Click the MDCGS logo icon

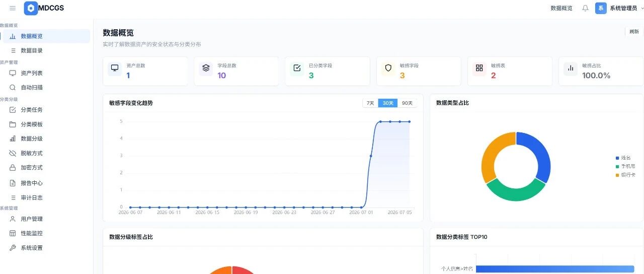click(x=31, y=8)
